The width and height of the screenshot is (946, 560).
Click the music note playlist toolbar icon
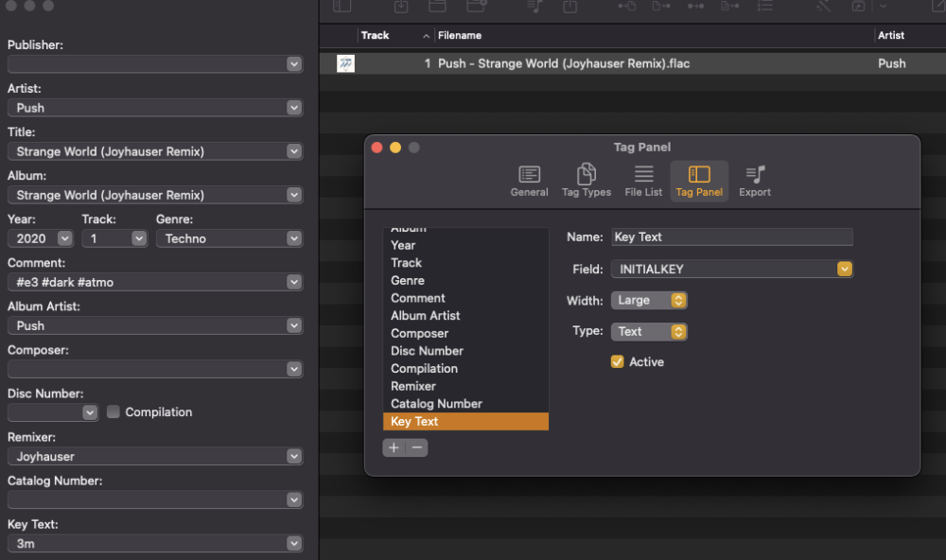534,6
